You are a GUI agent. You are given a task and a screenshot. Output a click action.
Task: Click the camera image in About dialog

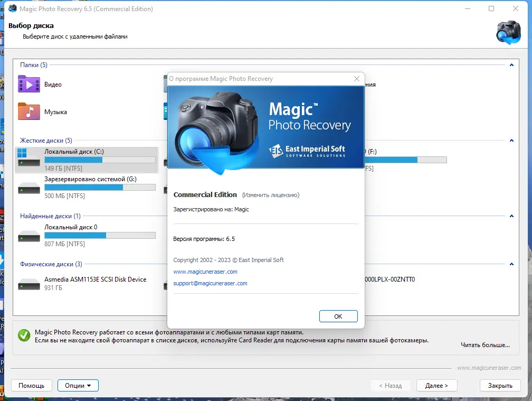tap(216, 133)
